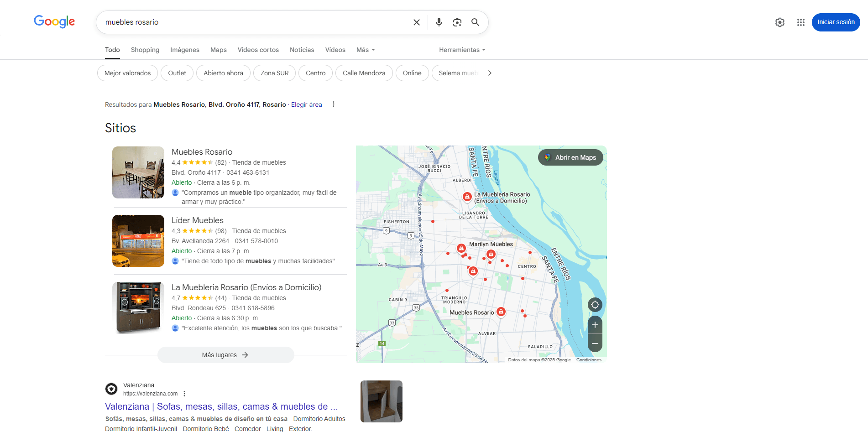Click the Comedor sitelink text
868x432 pixels.
pos(248,429)
